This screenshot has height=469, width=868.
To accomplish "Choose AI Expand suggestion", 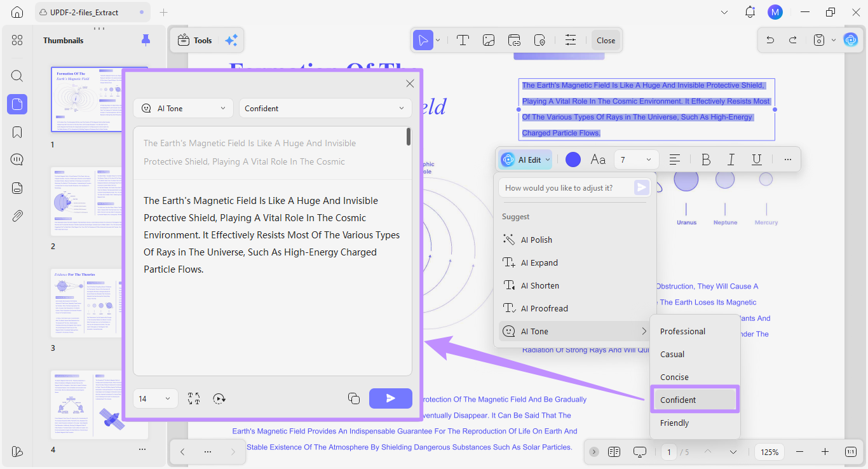I will click(575, 262).
